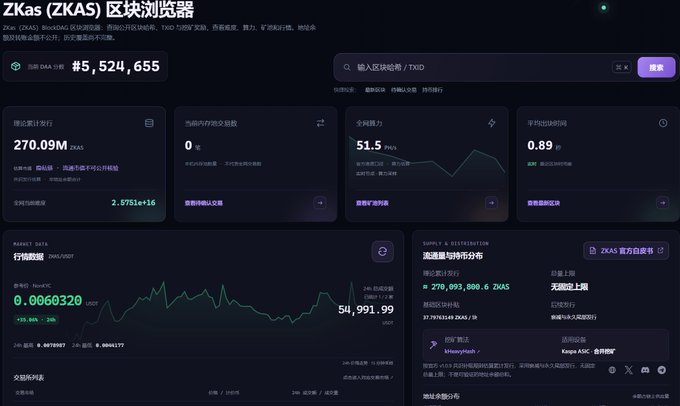
Task: Click the external-link icon on the whitepaper button
Action: click(660, 251)
